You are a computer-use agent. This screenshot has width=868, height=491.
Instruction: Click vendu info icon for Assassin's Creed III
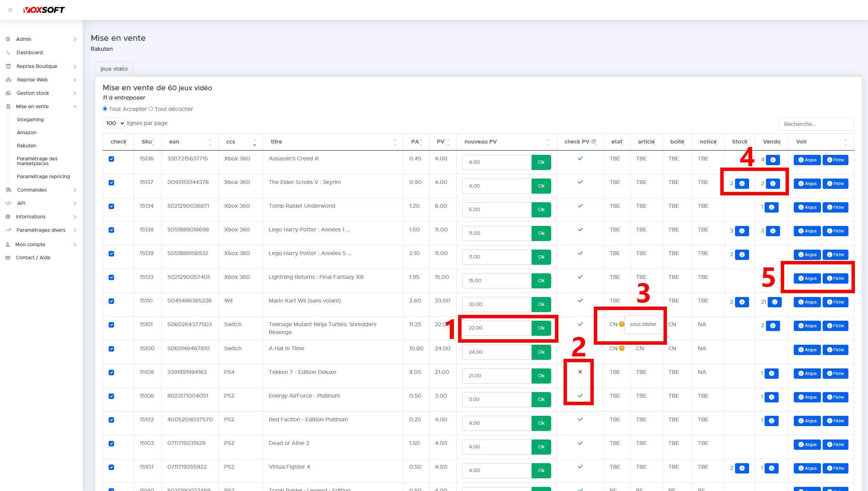click(x=773, y=160)
